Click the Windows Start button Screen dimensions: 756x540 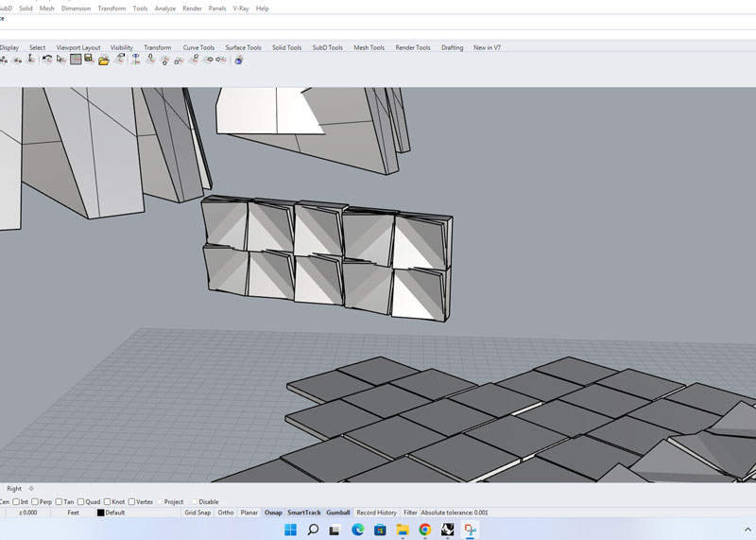pos(290,530)
